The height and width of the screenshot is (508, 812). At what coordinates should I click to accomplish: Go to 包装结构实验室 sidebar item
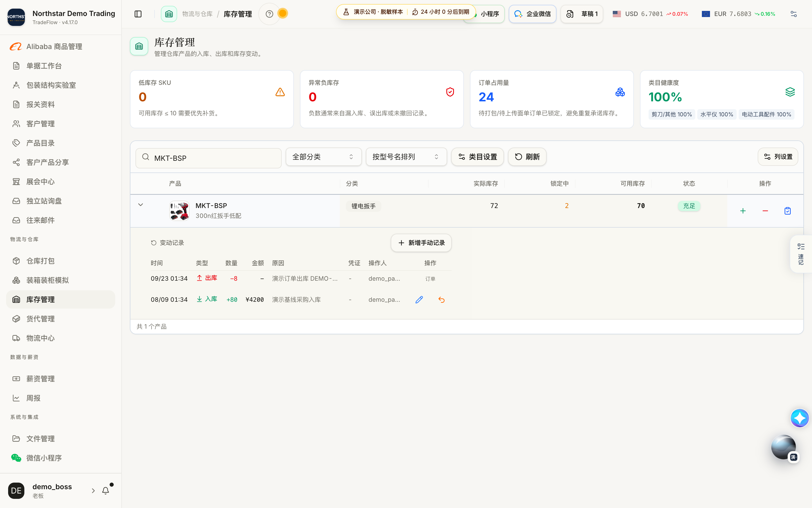(x=60, y=85)
